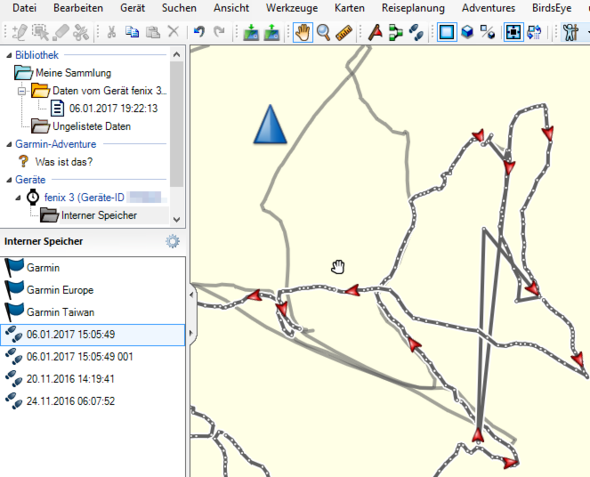Select track 06.01.2017 15:05:49 001
Viewport: 590px width, 477px height.
pos(93,357)
